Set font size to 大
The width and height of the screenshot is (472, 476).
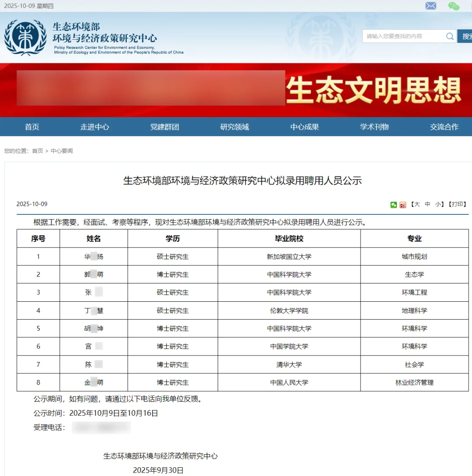417,204
